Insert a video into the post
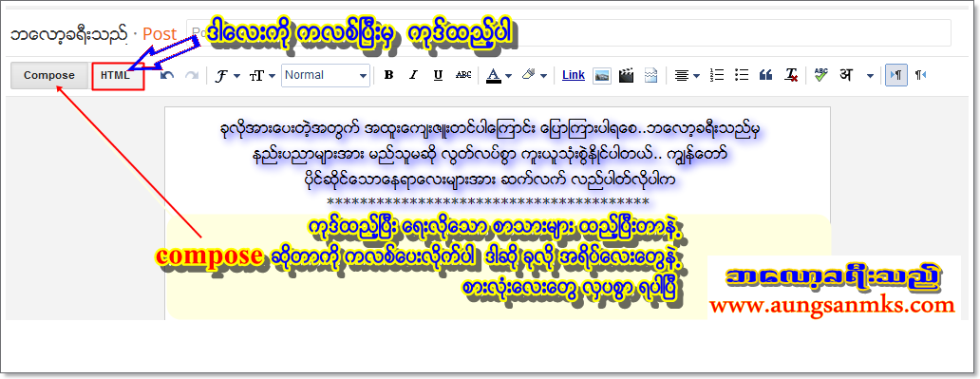This screenshot has height=379, width=980. (626, 76)
